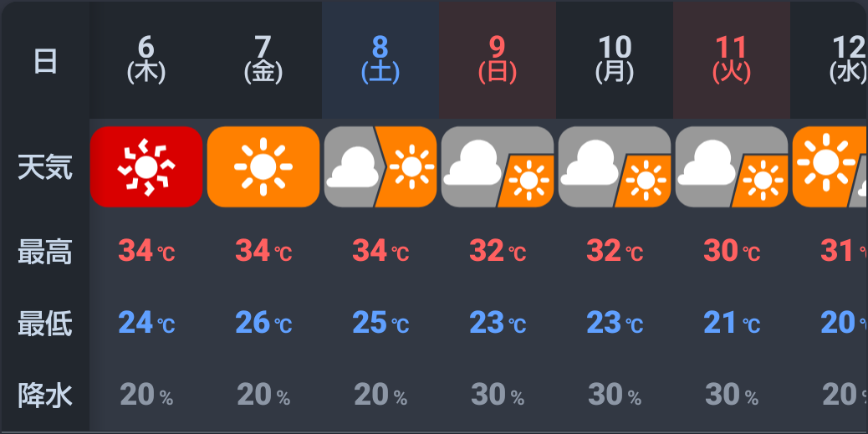The image size is (868, 434).
Task: Click the weather icon for Monday 10
Action: tap(615, 166)
